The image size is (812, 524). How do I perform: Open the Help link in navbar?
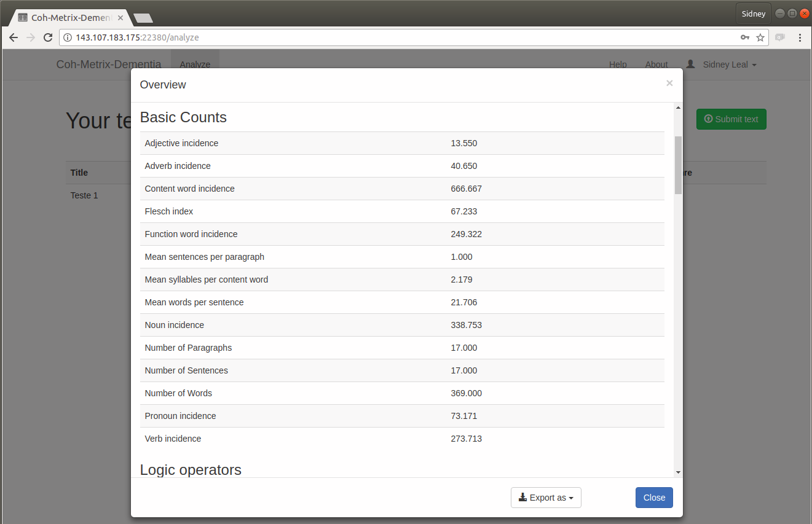[618, 65]
